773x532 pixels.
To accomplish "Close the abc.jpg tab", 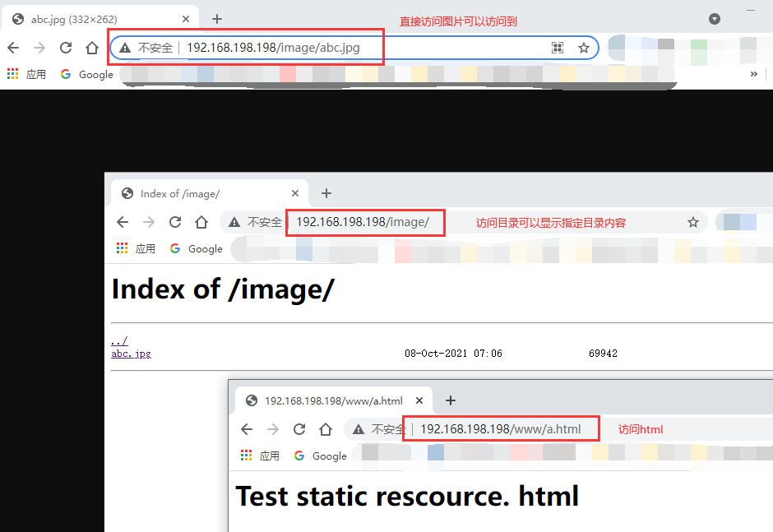I will (x=186, y=19).
